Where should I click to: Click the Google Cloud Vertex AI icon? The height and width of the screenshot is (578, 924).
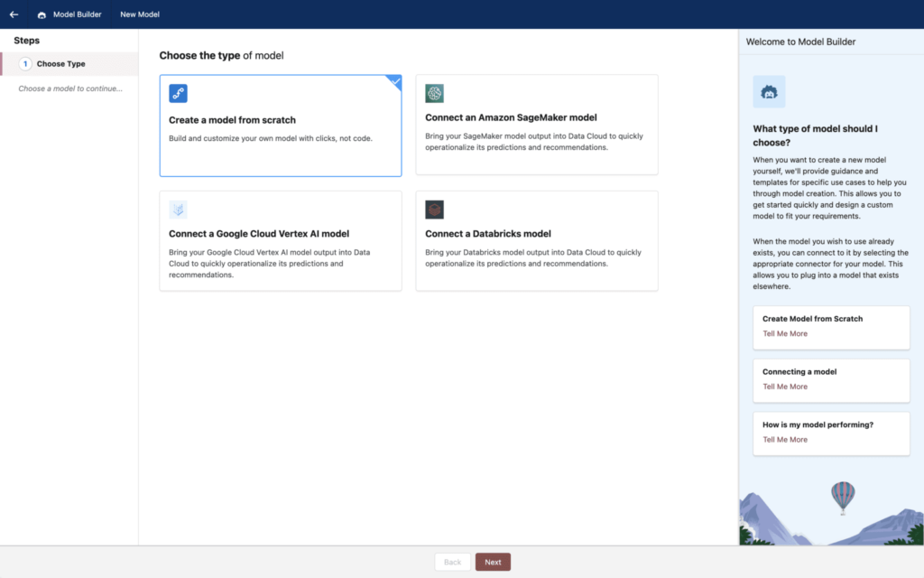[178, 210]
